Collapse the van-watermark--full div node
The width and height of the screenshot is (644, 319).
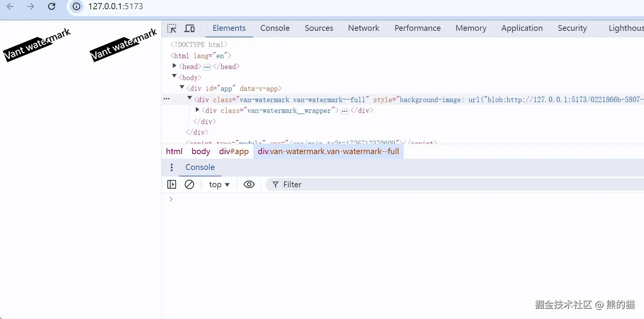click(x=190, y=98)
